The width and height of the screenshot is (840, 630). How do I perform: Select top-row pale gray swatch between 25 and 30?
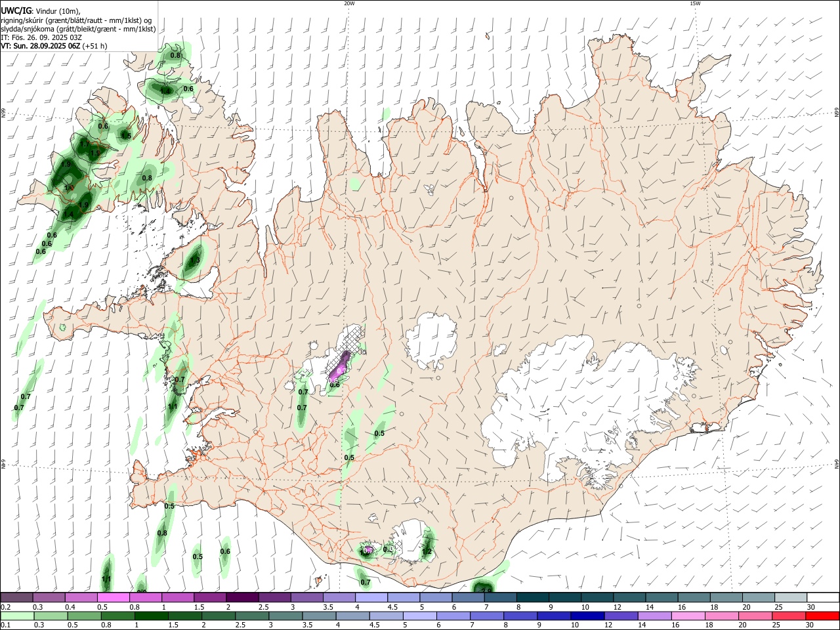tap(790, 598)
